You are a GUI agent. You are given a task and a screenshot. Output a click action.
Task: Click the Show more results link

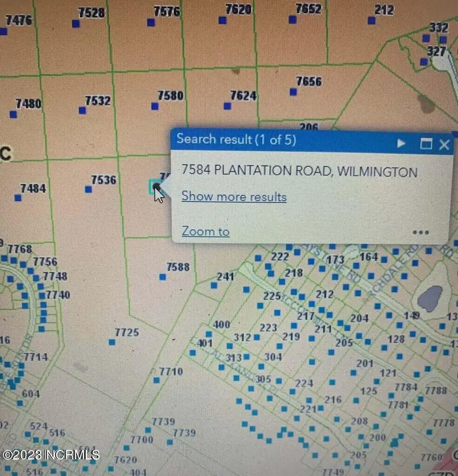[x=234, y=196]
